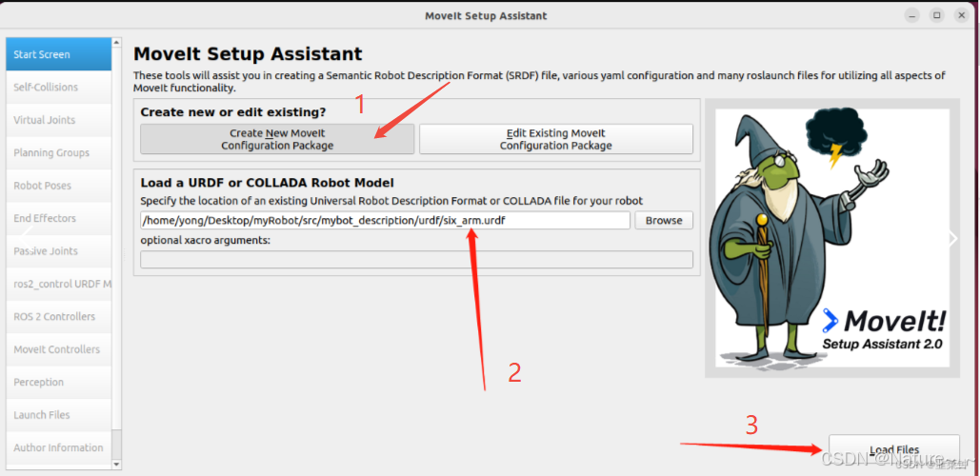Minimize the MoveIt Setup Assistant window
This screenshot has width=980, height=476.
point(912,15)
